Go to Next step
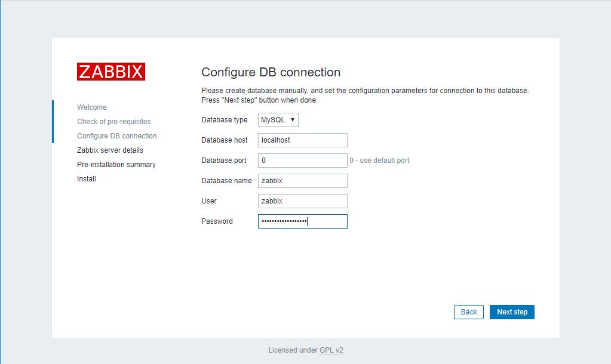Screen dimensions: 611x364 (512, 312)
